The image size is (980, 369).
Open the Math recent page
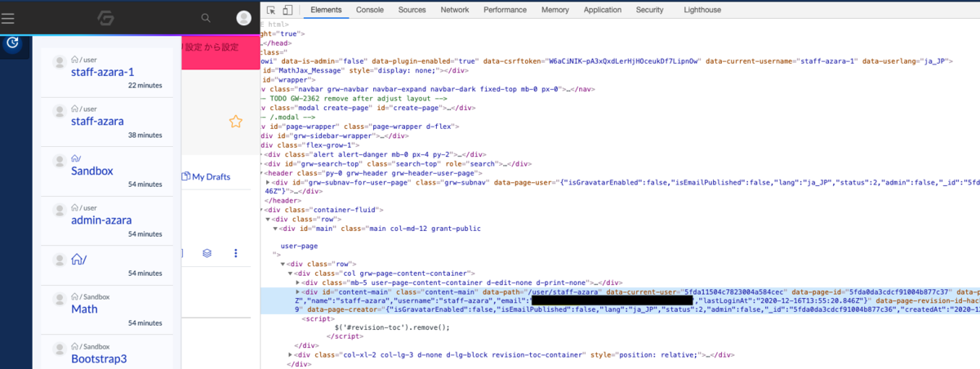point(84,309)
